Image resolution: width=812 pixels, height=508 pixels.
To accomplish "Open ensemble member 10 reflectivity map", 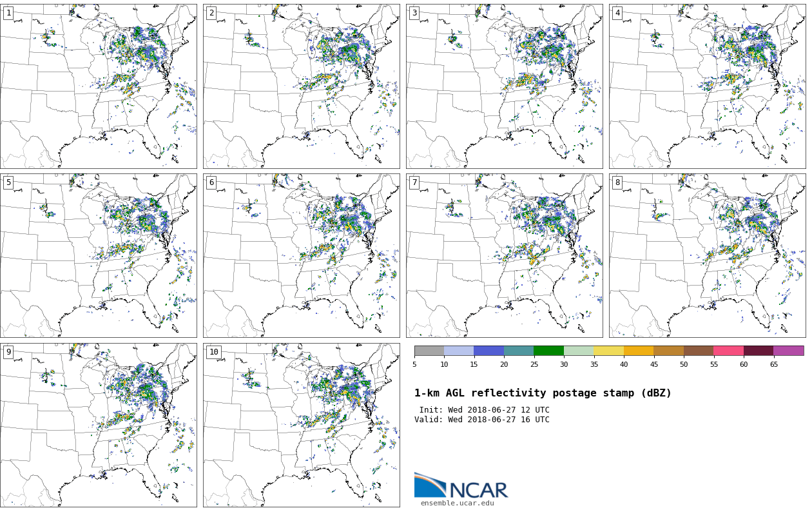I will (x=302, y=425).
